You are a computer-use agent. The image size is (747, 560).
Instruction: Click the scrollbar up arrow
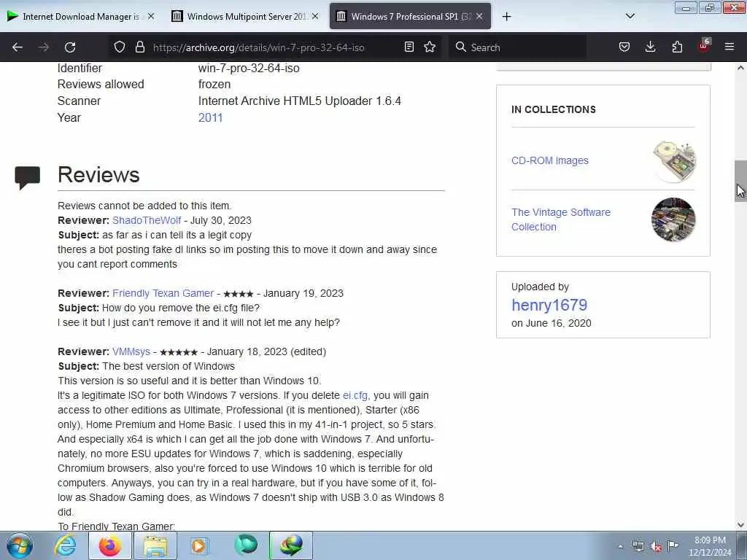(740, 68)
